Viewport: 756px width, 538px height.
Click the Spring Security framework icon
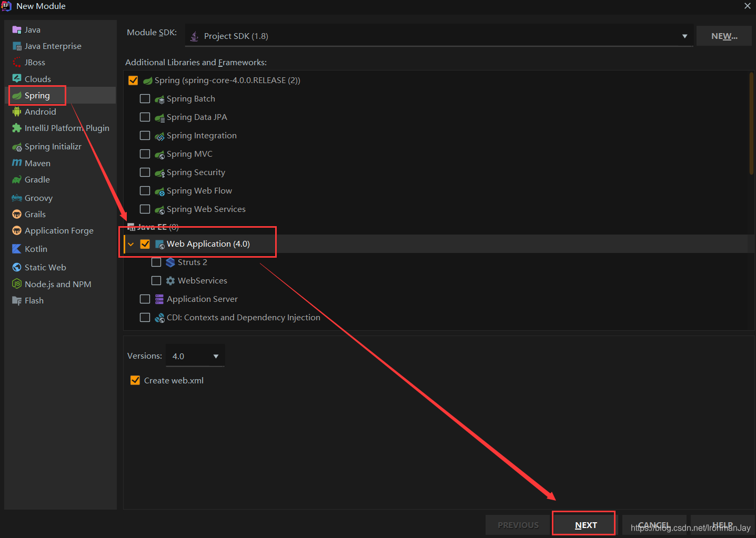(160, 173)
